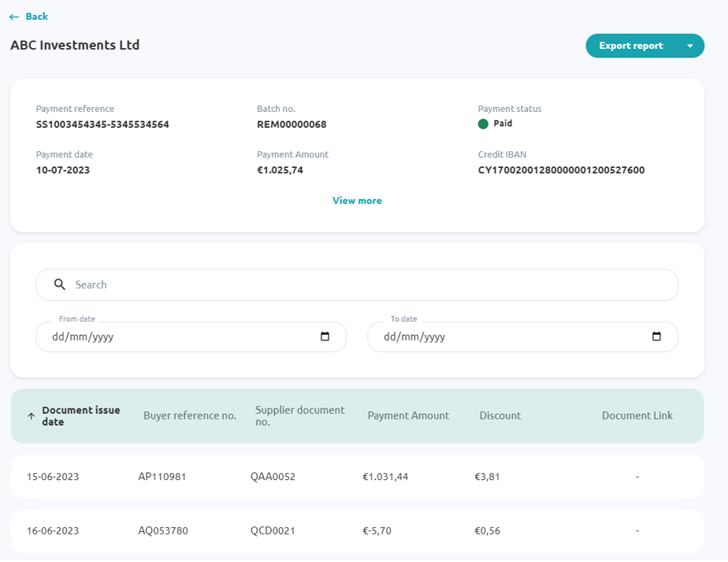Click the Discount column header

(x=500, y=415)
